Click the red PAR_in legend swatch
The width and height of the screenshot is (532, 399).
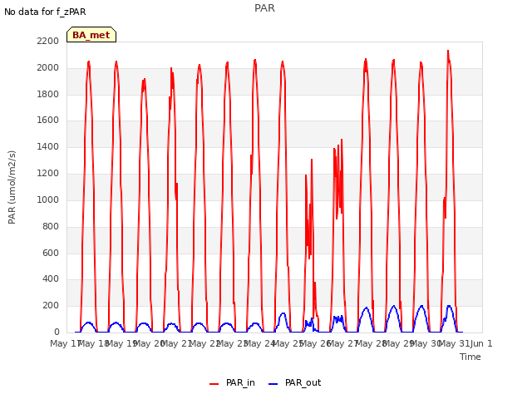(x=214, y=384)
